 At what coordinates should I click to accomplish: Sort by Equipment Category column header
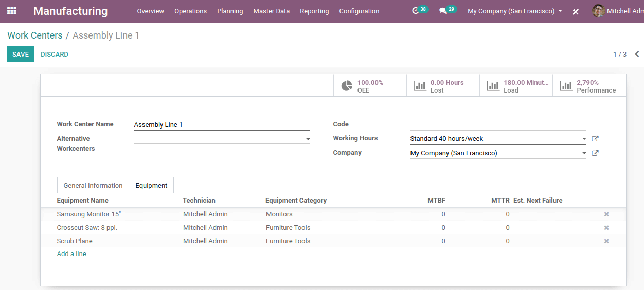[296, 201]
